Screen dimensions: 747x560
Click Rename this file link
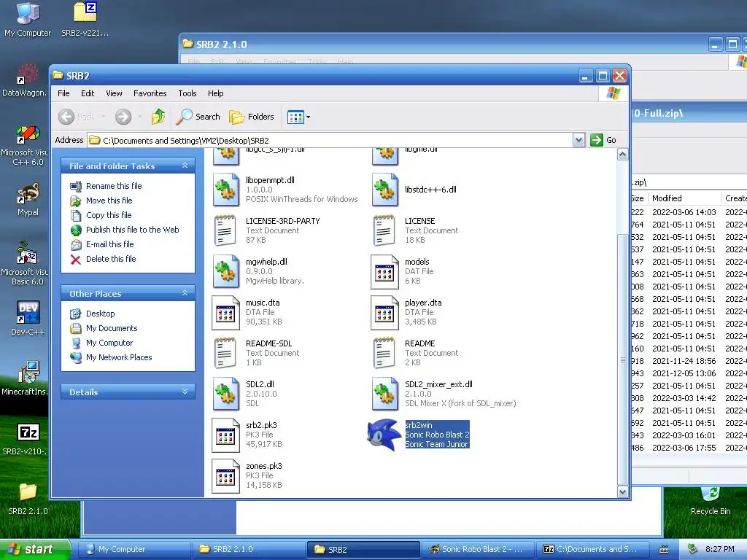pos(114,186)
